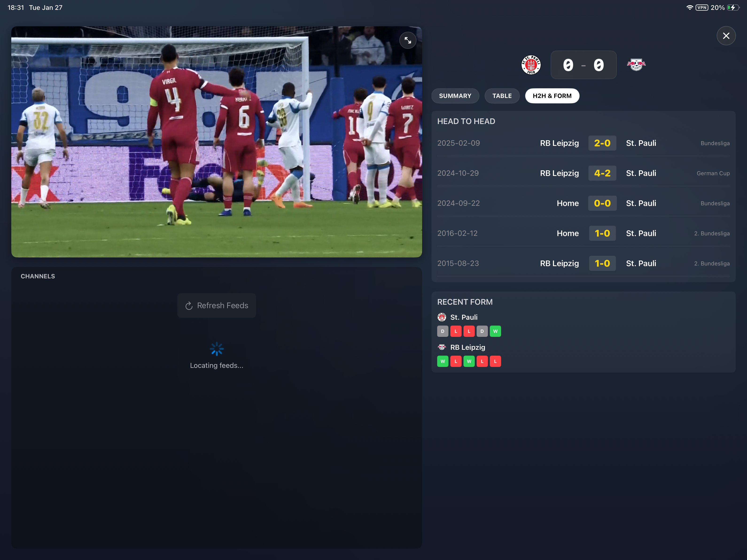This screenshot has height=560, width=747.
Task: Click the green W badge in St. Pauli form
Action: (495, 331)
